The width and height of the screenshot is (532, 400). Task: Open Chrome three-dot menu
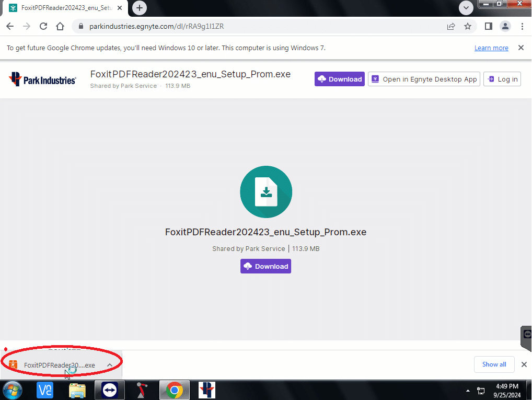tap(522, 26)
